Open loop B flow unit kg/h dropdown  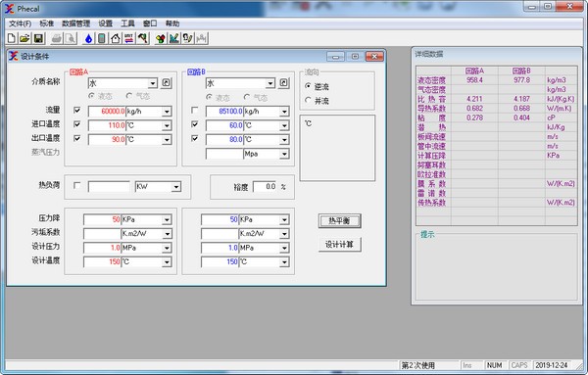point(284,112)
